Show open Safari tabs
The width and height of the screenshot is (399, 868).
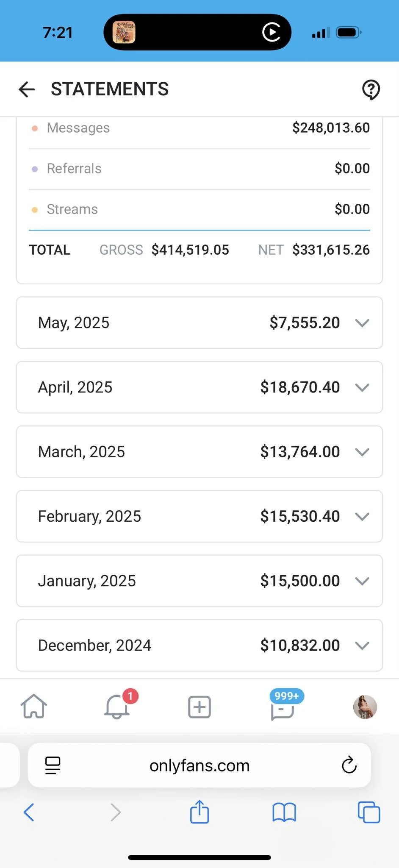coord(369,812)
